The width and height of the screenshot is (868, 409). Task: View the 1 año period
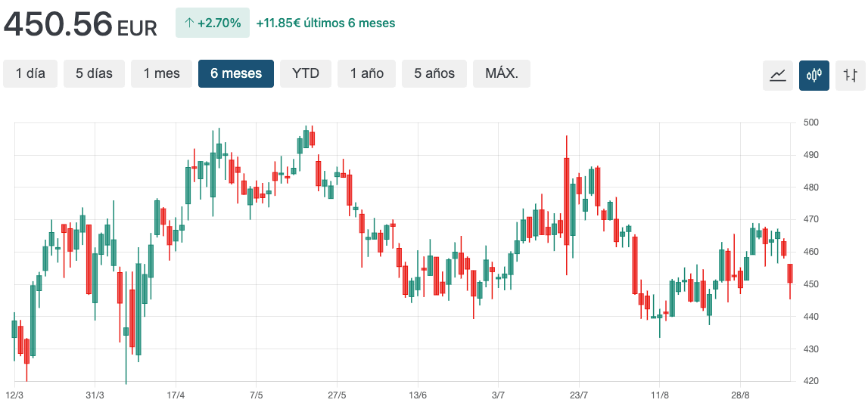point(366,73)
